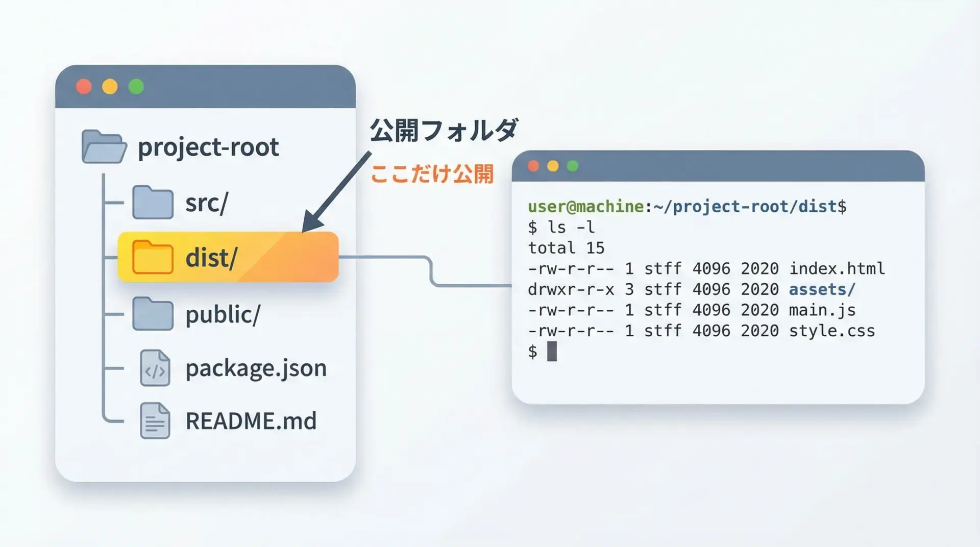
Task: Select the yellow dist folder icon
Action: 153,257
